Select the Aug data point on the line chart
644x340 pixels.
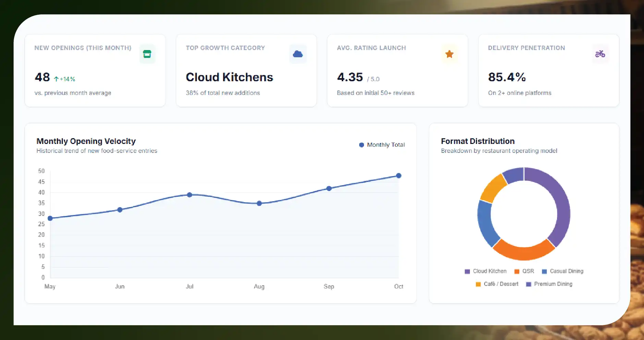coord(259,203)
